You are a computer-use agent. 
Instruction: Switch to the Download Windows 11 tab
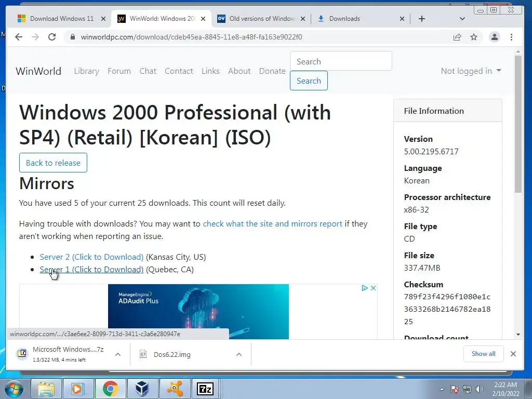coord(62,19)
